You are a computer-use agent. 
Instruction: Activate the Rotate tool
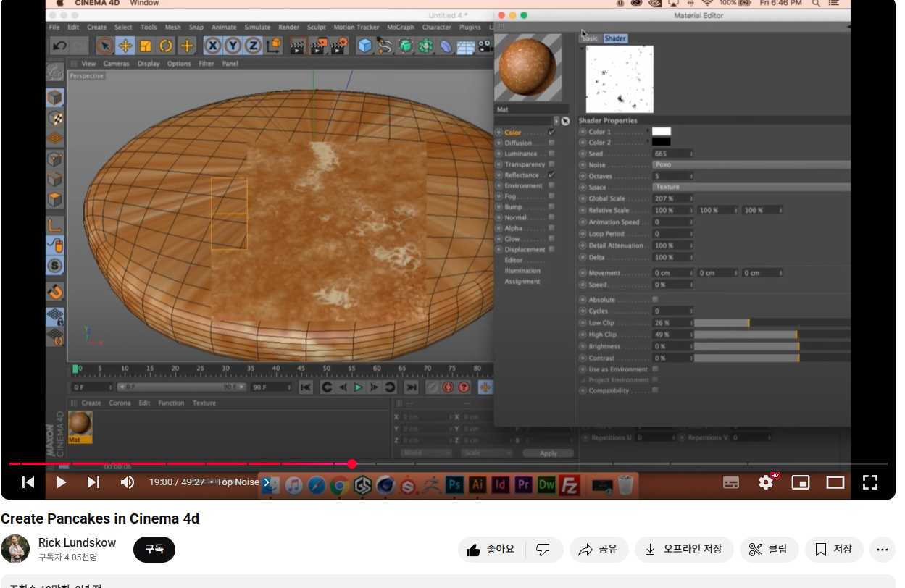tap(167, 46)
